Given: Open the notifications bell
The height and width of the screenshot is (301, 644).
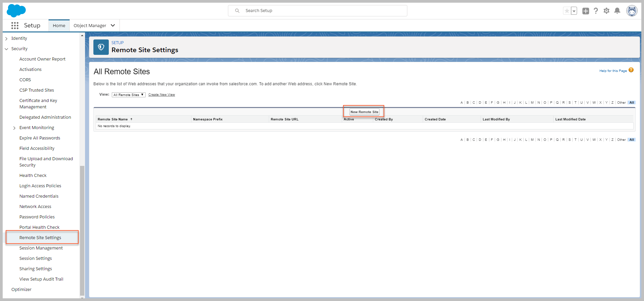Looking at the screenshot, I should 617,11.
